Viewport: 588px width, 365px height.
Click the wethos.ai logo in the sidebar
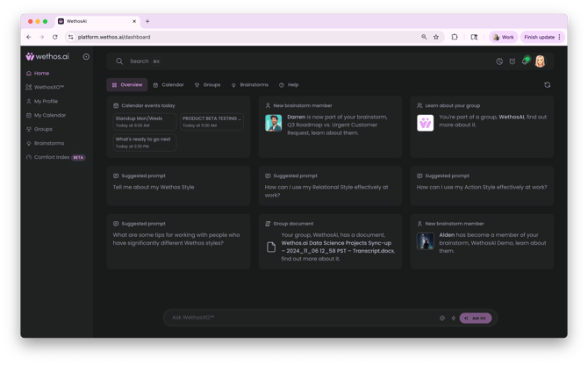click(47, 56)
